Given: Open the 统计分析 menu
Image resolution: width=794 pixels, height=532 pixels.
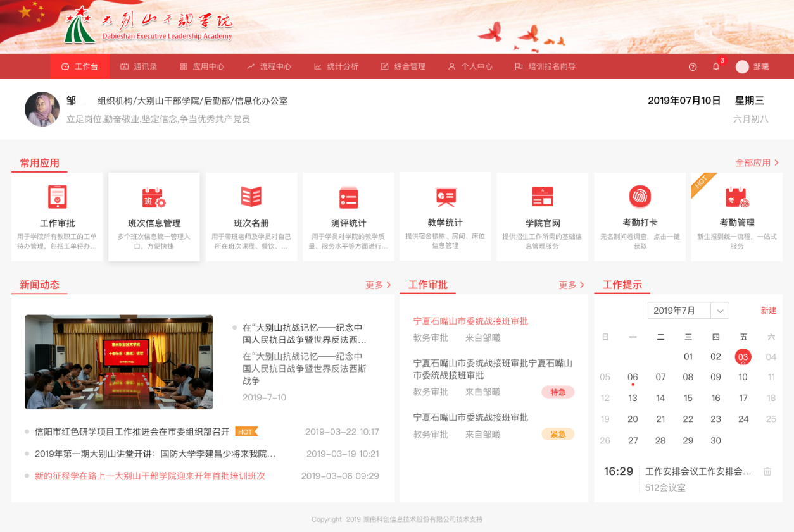Looking at the screenshot, I should 336,66.
